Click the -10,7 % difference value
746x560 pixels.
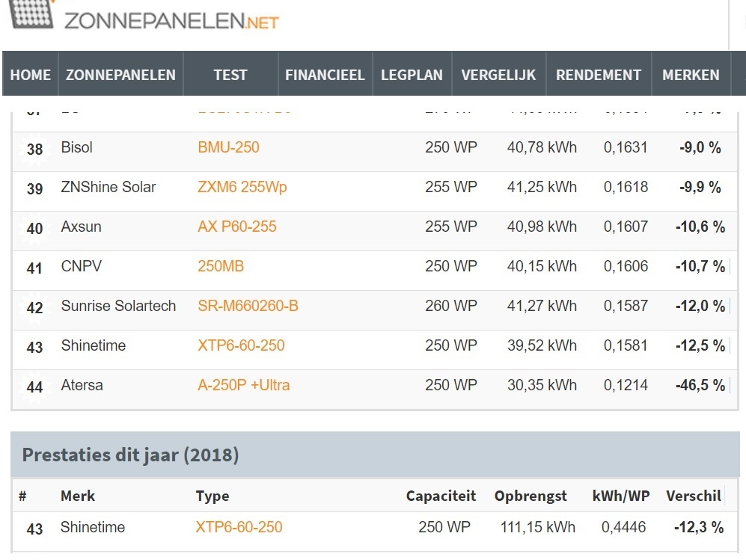click(x=700, y=266)
